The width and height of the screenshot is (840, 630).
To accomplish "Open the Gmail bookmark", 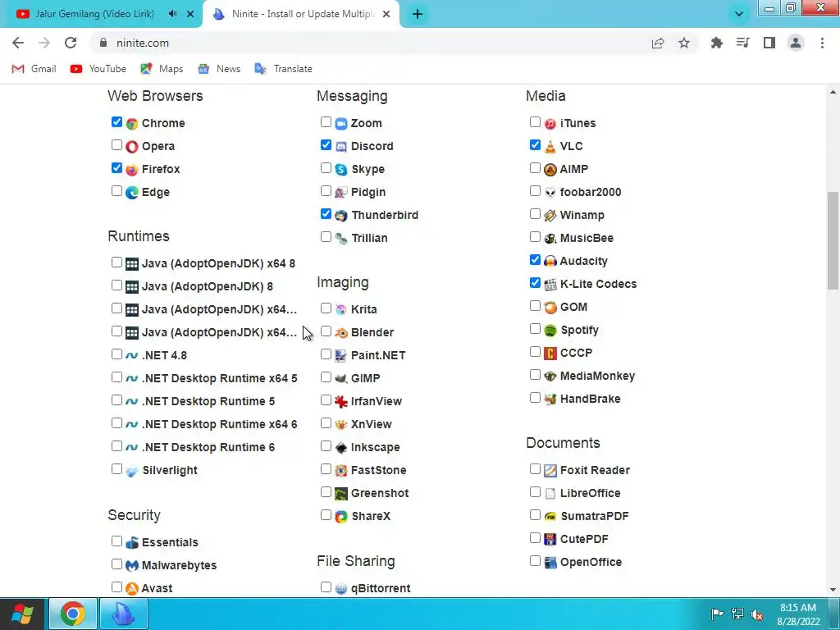I will [x=34, y=69].
